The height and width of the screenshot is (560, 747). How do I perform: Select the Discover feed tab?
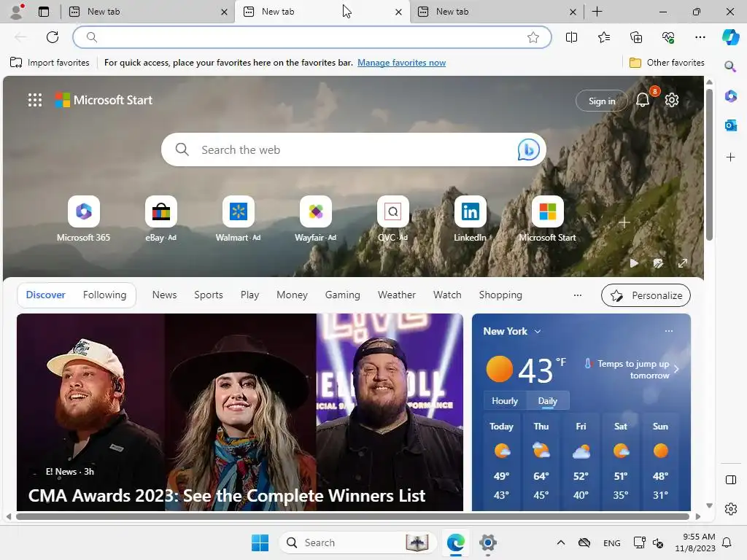(46, 295)
